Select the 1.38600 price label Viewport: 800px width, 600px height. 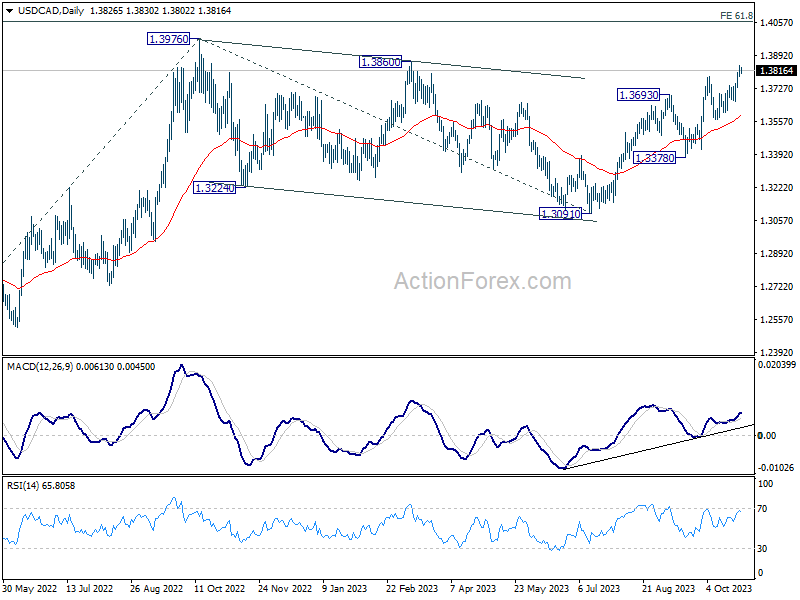(381, 62)
